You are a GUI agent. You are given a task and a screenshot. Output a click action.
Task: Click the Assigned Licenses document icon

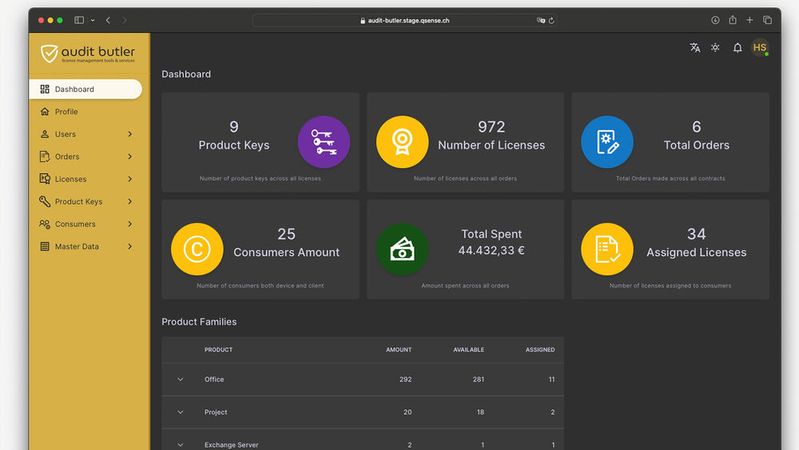607,249
